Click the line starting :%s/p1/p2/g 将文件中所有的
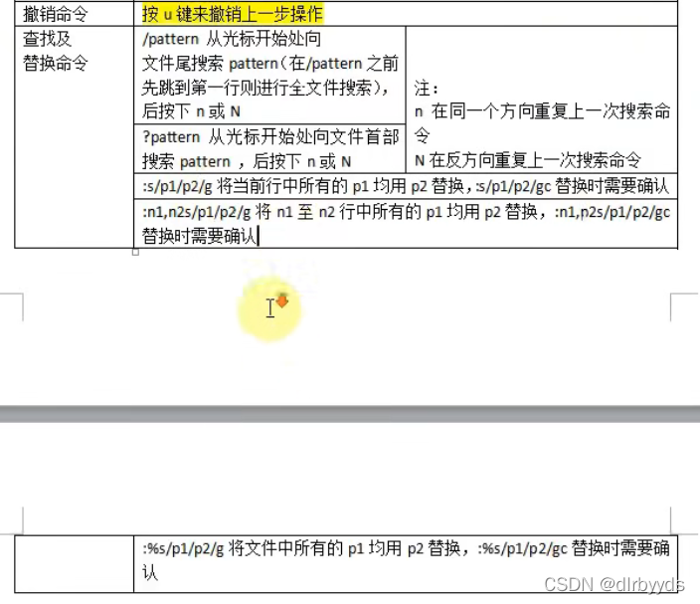The width and height of the screenshot is (700, 604). [406, 547]
